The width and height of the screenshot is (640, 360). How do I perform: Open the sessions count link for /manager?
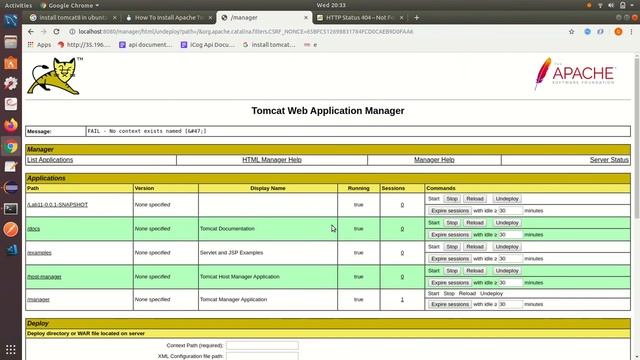coord(402,300)
